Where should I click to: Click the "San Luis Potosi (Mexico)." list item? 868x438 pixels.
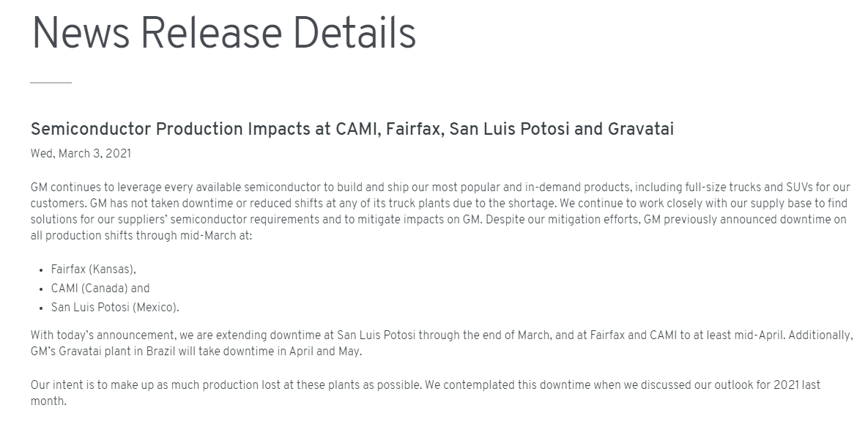click(x=115, y=308)
